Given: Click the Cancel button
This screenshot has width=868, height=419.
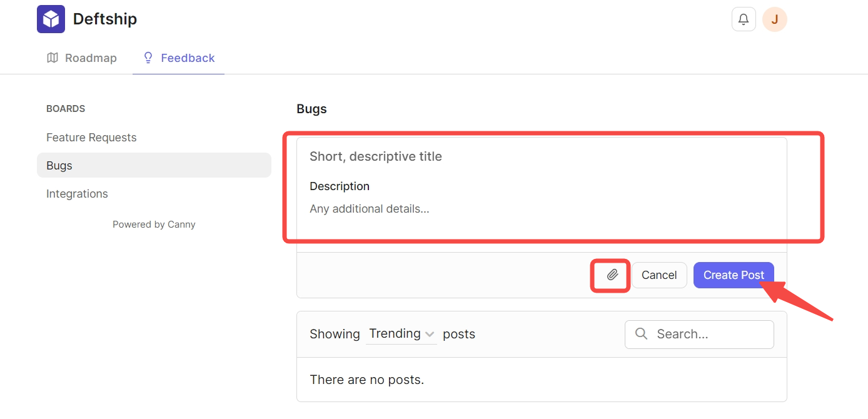Looking at the screenshot, I should coord(659,275).
